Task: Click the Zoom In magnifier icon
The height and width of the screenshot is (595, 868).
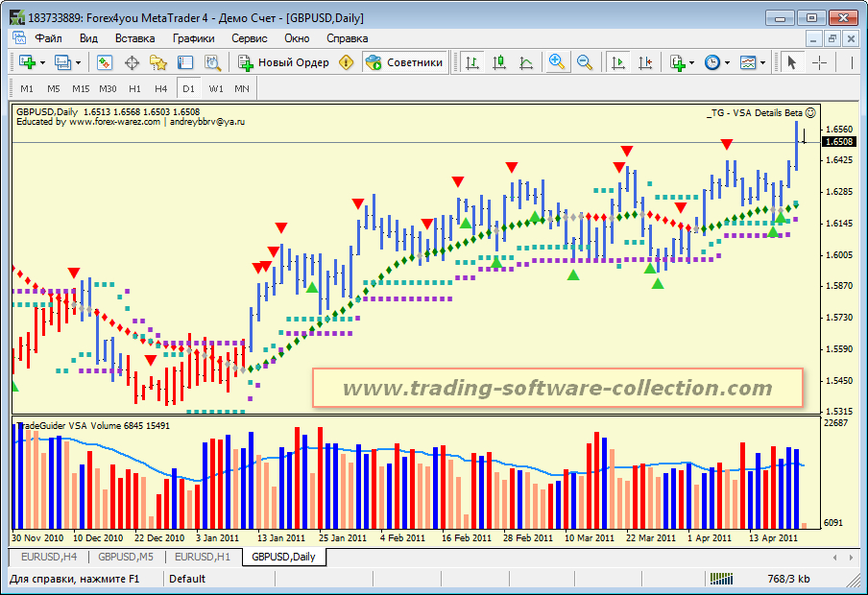Action: tap(556, 62)
